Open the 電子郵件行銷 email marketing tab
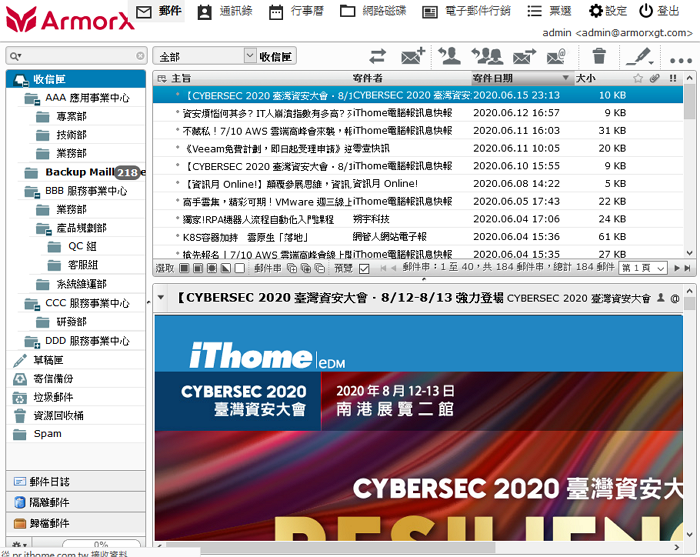The image size is (700, 557). point(466,11)
